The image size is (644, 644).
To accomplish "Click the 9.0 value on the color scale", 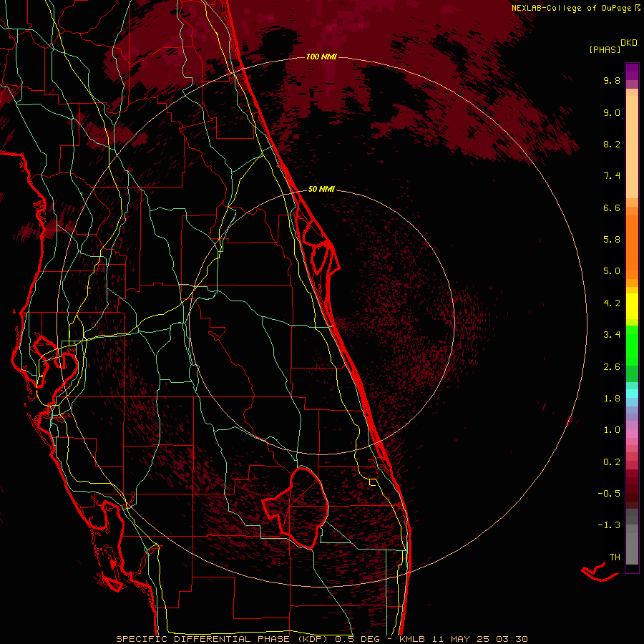I will pos(612,112).
